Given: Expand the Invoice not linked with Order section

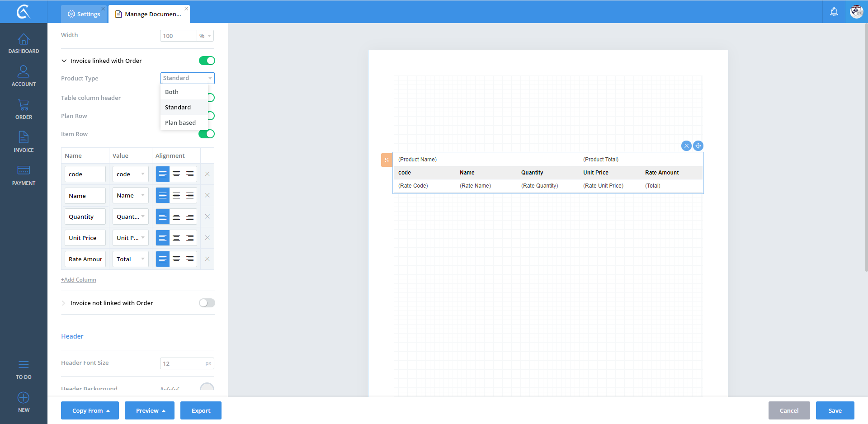Looking at the screenshot, I should point(64,303).
